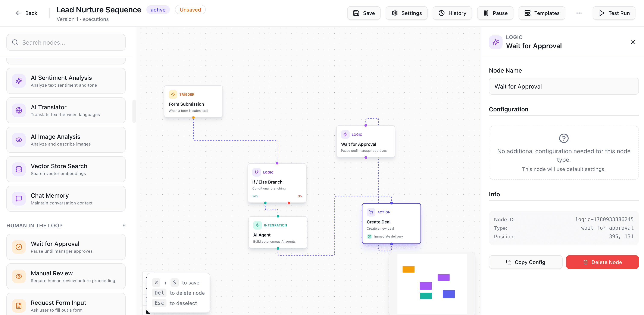This screenshot has height=315, width=644.
Task: Click the Chat Memory speech bubble icon
Action: [x=19, y=199]
